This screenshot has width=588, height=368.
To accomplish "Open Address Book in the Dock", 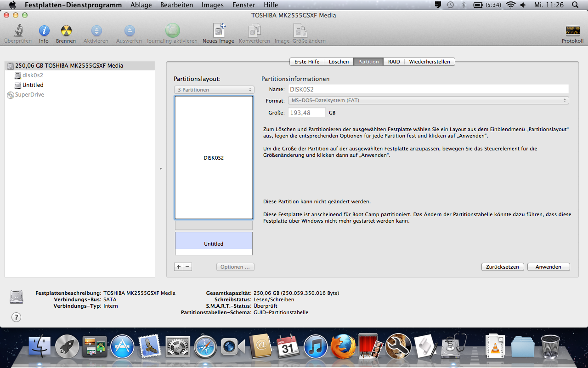I will coord(260,346).
